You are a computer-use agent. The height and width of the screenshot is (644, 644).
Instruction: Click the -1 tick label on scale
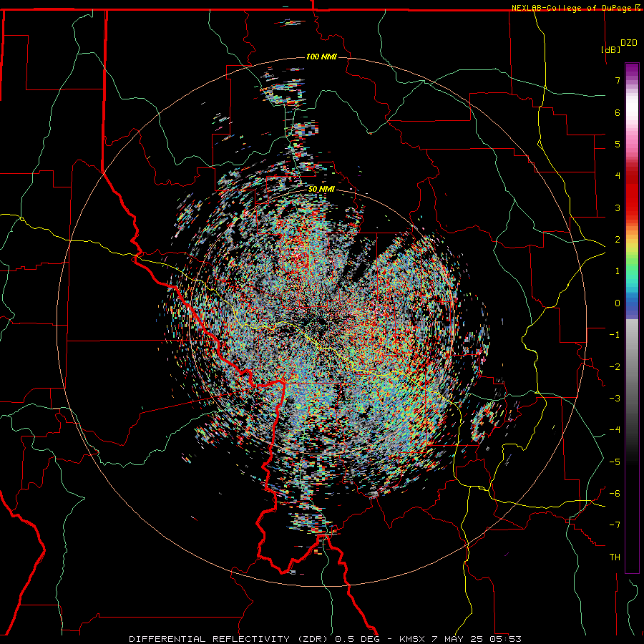click(x=615, y=335)
